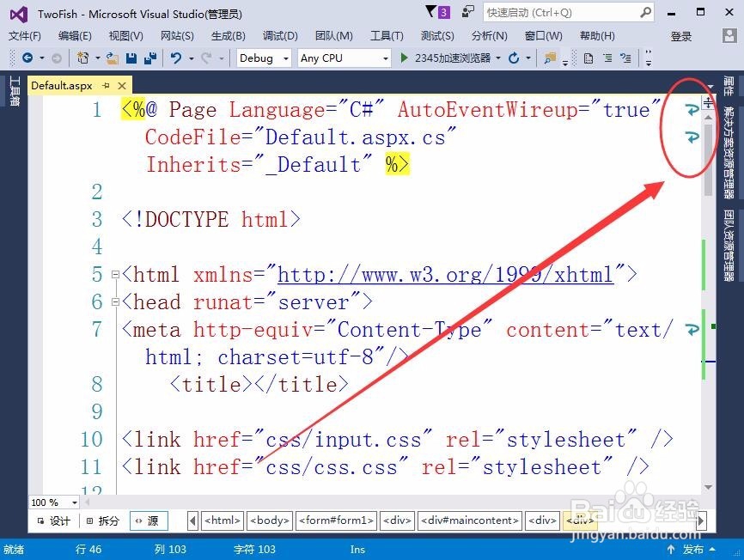Click the Save floppy disk icon
Image resolution: width=744 pixels, height=560 pixels.
pos(131,58)
